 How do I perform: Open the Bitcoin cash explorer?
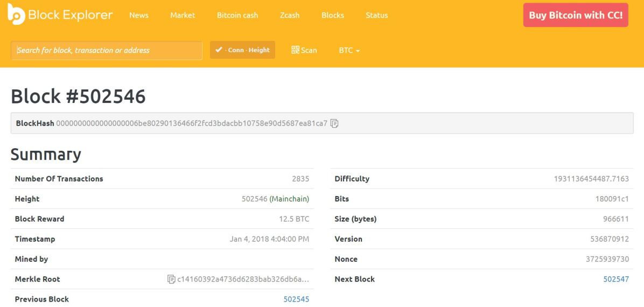pos(237,15)
